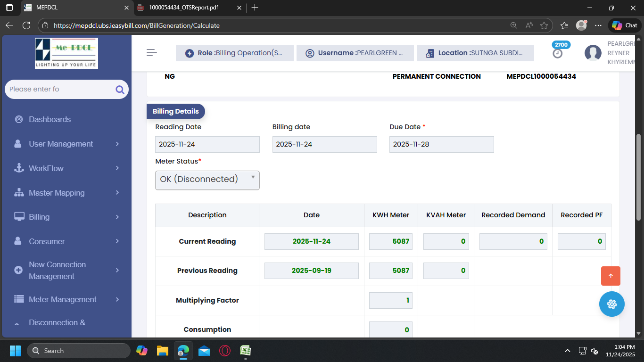Click the sidebar search magnifier icon
644x362 pixels.
tap(120, 90)
